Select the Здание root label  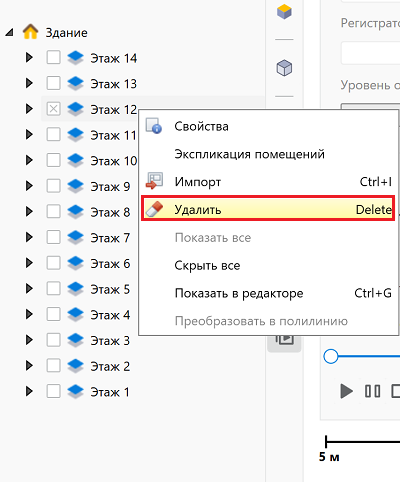(x=66, y=33)
